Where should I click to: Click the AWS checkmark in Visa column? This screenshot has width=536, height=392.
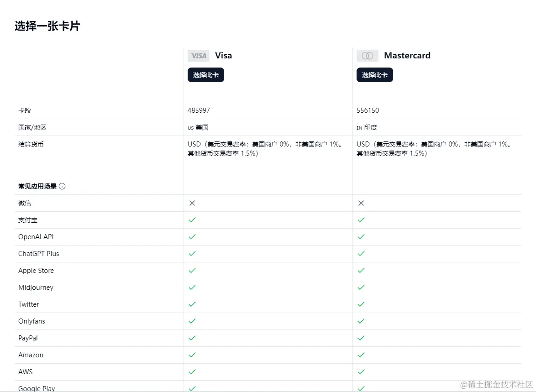pos(192,372)
